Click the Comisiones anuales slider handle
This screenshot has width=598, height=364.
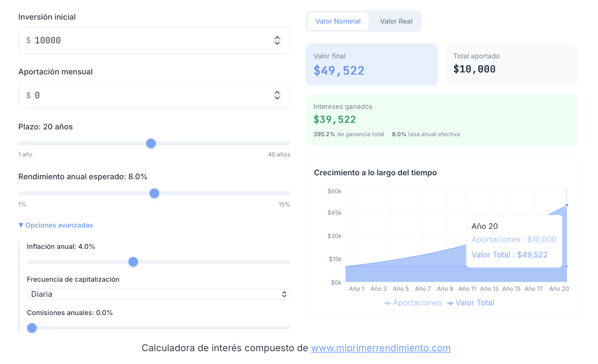32,328
